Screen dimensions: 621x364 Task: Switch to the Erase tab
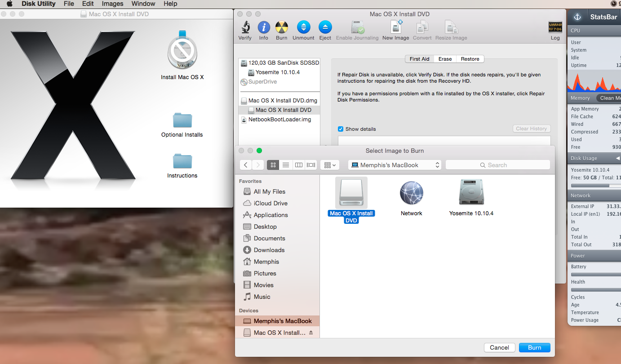(x=445, y=59)
